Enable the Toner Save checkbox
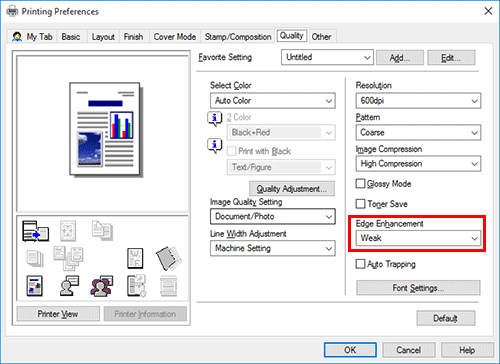This screenshot has width=500, height=364. pyautogui.click(x=360, y=204)
